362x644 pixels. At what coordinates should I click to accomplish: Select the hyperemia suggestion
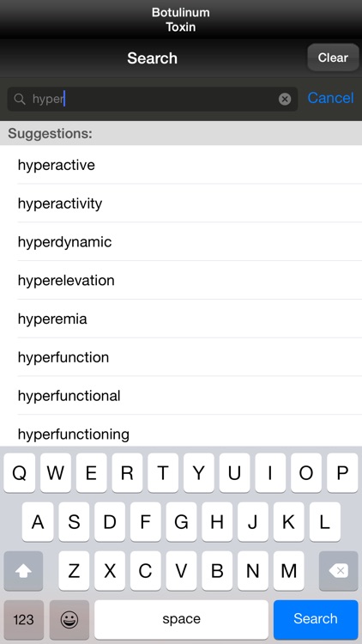coord(181,319)
